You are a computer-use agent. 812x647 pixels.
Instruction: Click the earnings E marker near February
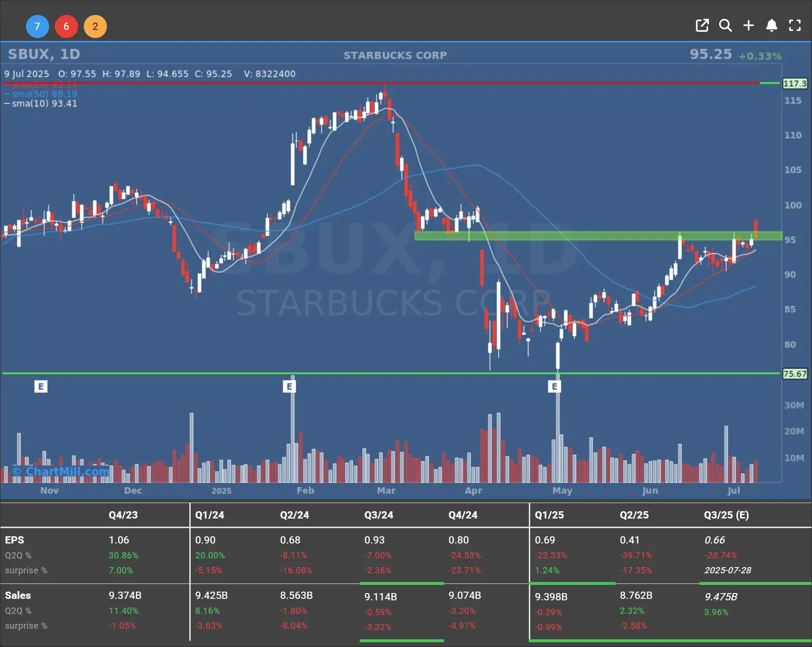click(x=289, y=386)
